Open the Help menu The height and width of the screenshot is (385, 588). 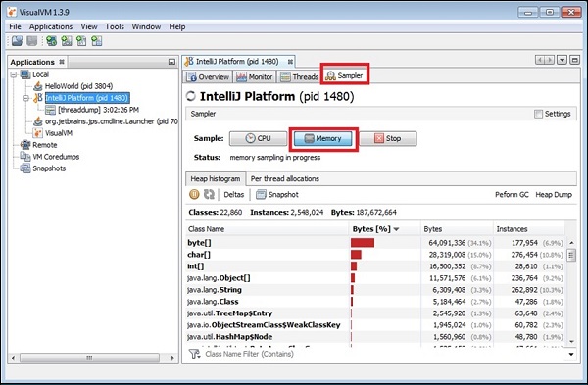point(177,26)
